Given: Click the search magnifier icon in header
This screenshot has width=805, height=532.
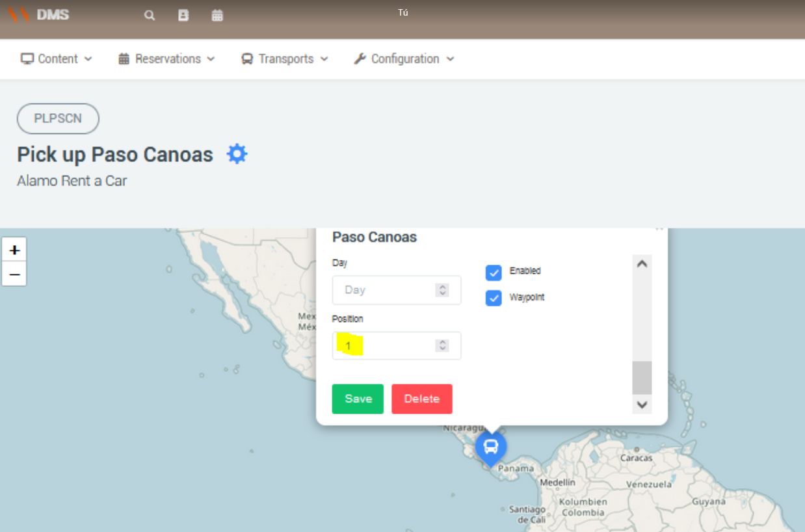Looking at the screenshot, I should tap(150, 16).
